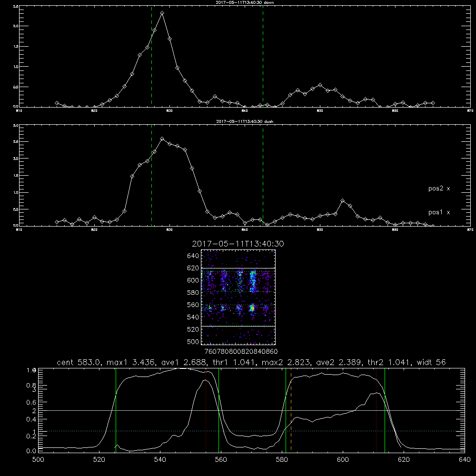Click the green vertical line near 581 in bottom plot
The height and width of the screenshot is (476, 476).
286,410
